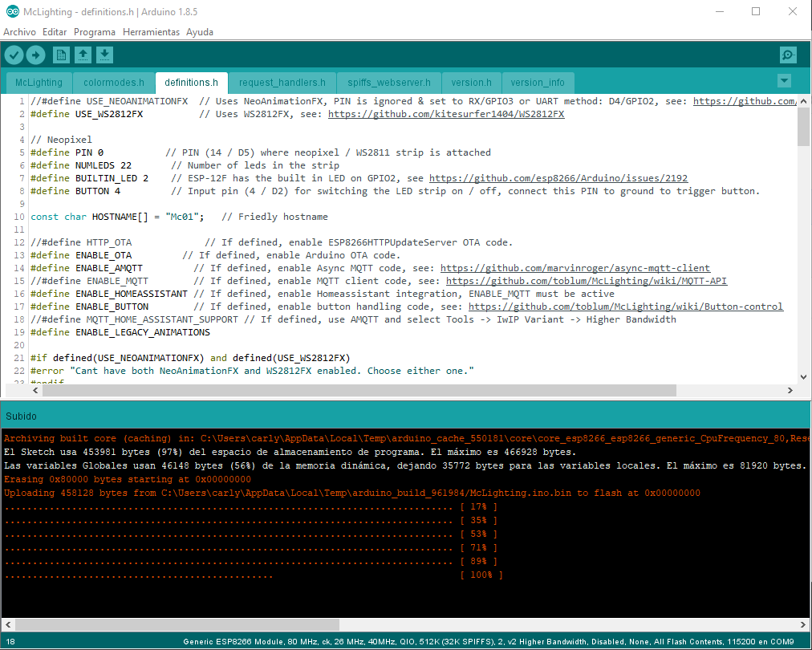Create a new sketch with the New icon
This screenshot has width=812, height=650.
pyautogui.click(x=61, y=55)
